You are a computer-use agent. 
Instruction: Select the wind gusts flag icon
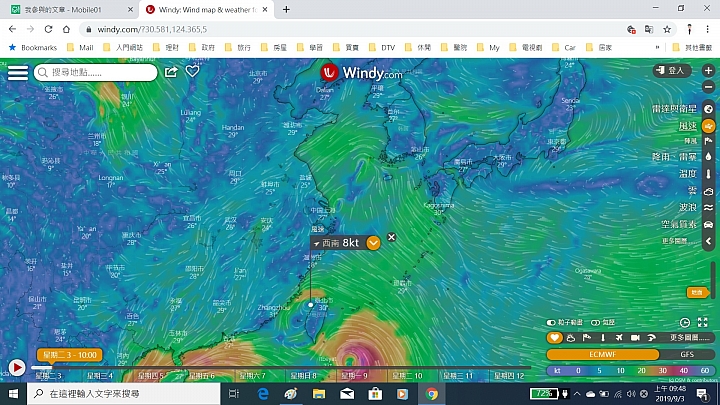(x=709, y=141)
